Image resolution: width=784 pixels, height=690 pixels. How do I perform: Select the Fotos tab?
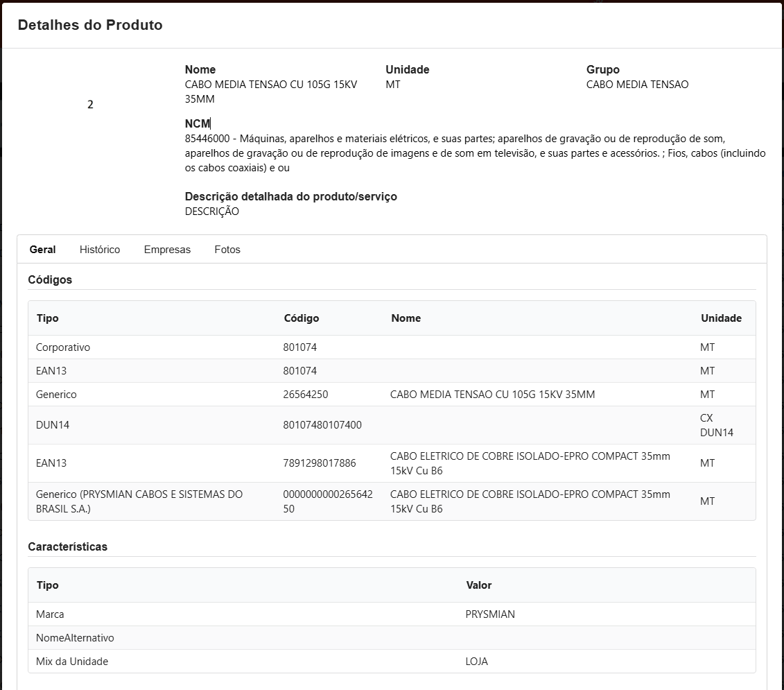point(227,250)
